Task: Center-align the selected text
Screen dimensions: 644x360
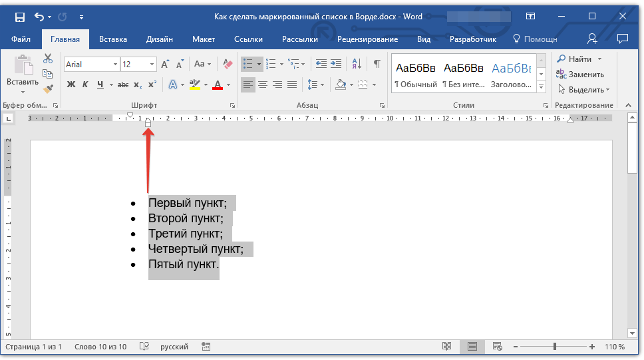Action: coord(263,85)
